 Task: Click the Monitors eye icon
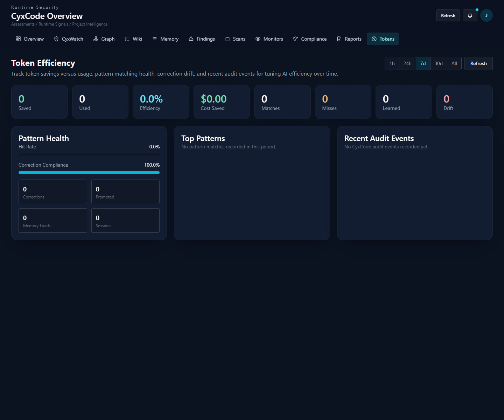point(258,39)
